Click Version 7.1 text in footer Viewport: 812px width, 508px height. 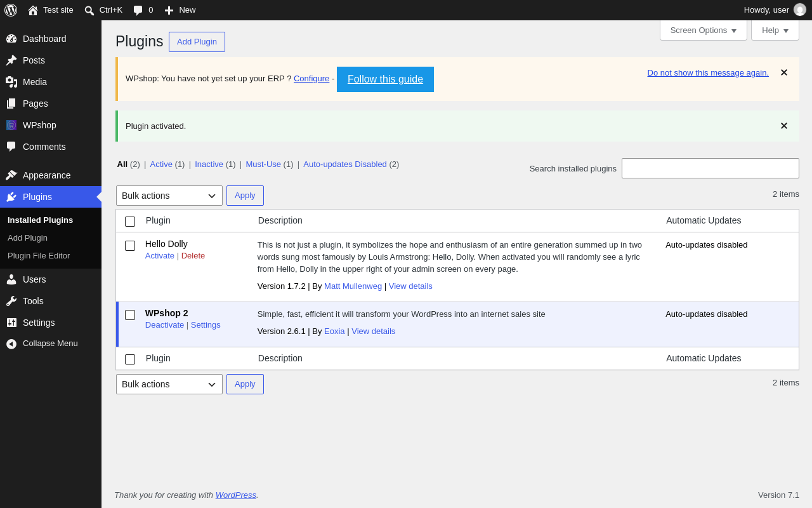[778, 495]
